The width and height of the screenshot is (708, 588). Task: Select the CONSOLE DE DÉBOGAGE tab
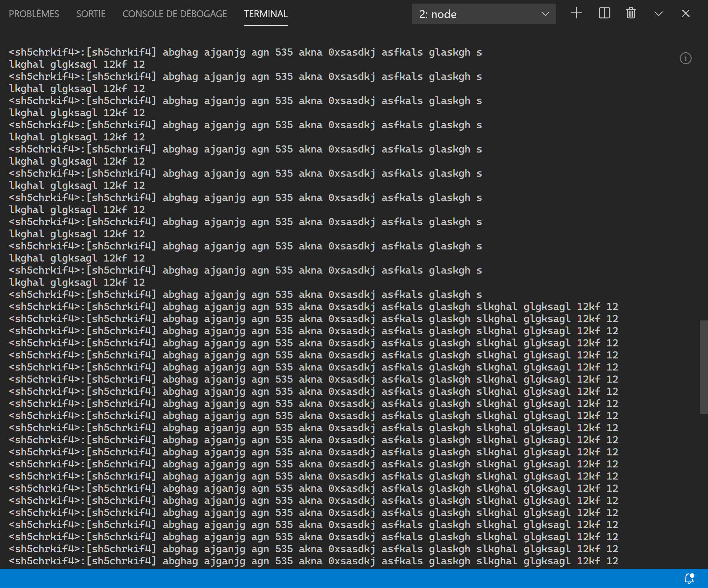175,14
